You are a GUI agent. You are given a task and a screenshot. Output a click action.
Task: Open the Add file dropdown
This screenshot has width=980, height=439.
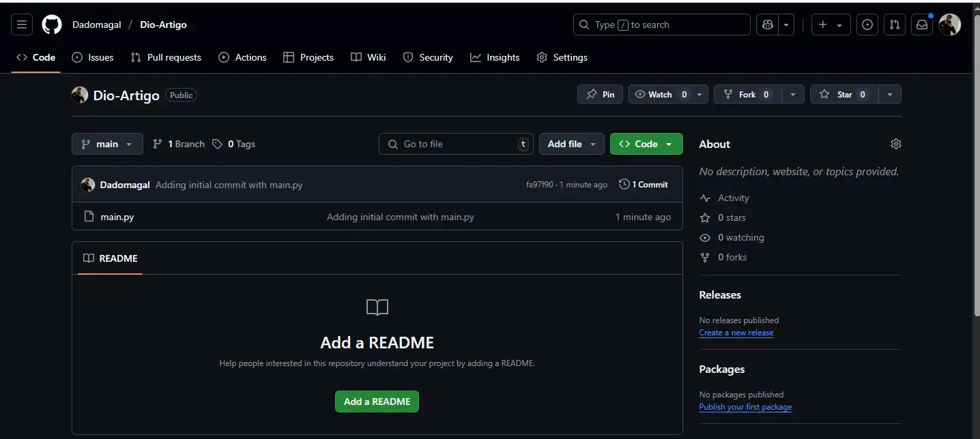(572, 144)
